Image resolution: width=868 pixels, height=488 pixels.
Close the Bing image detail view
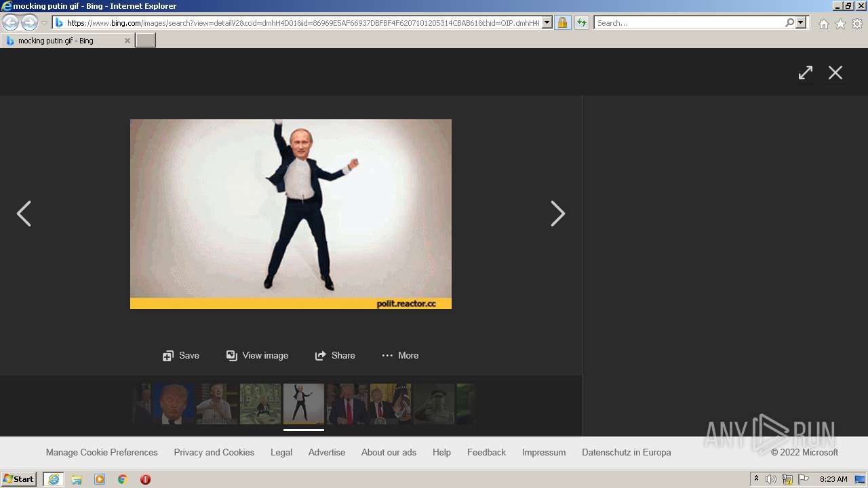835,73
